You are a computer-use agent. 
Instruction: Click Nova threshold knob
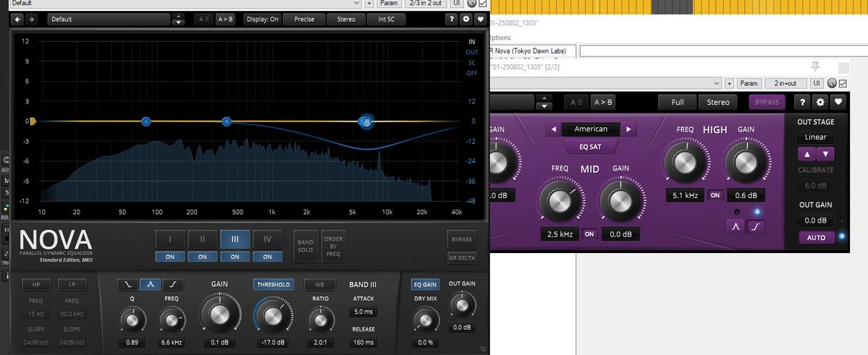click(x=273, y=316)
